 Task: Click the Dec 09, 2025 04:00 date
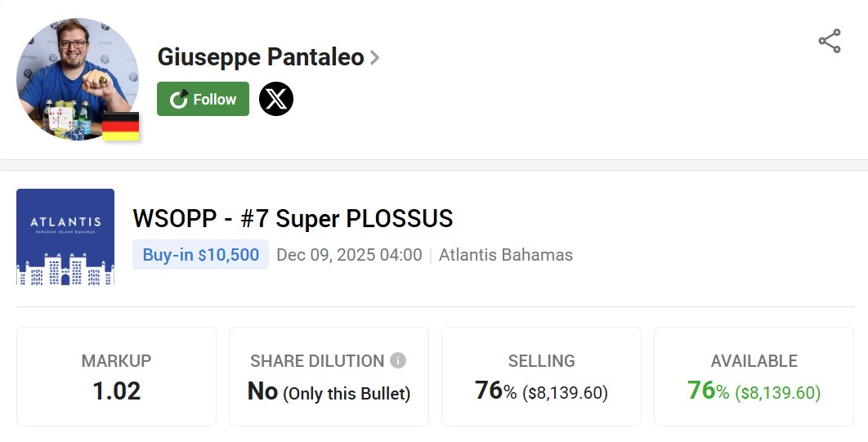[349, 255]
